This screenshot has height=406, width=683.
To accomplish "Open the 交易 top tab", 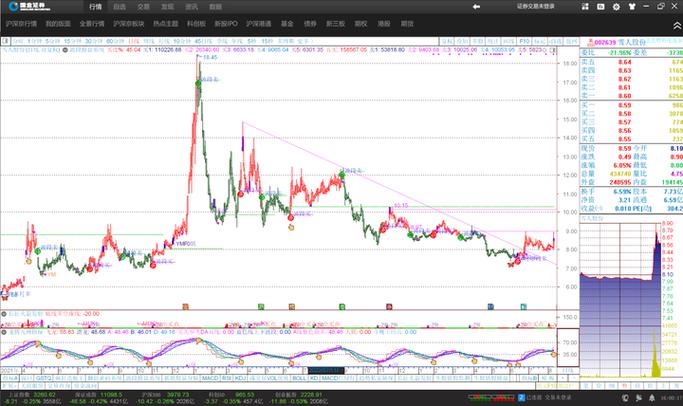I will 143,7.
